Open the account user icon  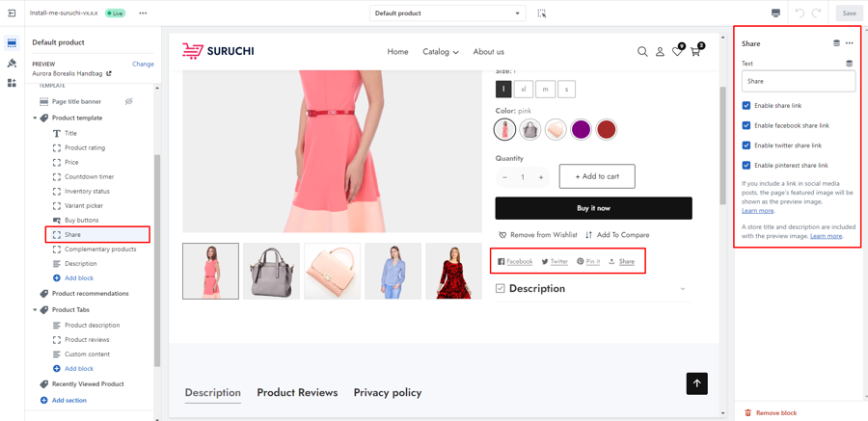click(x=660, y=52)
